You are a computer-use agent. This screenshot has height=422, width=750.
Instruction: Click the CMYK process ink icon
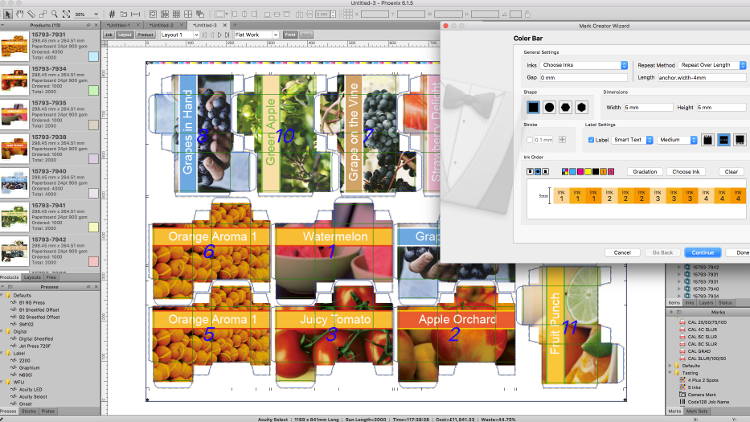[x=565, y=171]
